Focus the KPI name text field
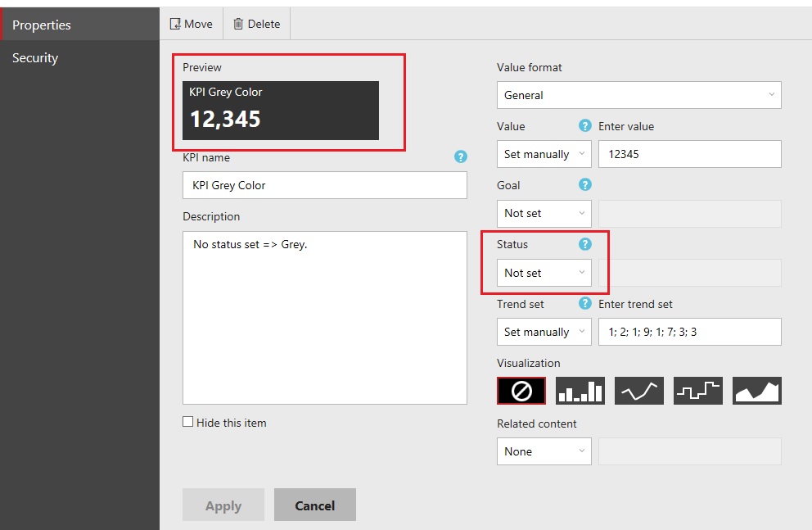Viewport: 812px width, 530px height. pyautogui.click(x=325, y=185)
